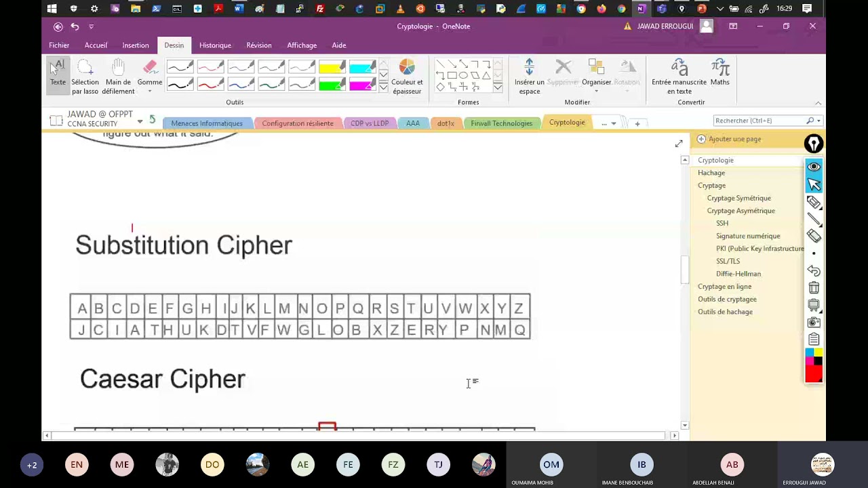Open the search scope dropdown arrow
The width and height of the screenshot is (868, 488).
pyautogui.click(x=818, y=121)
